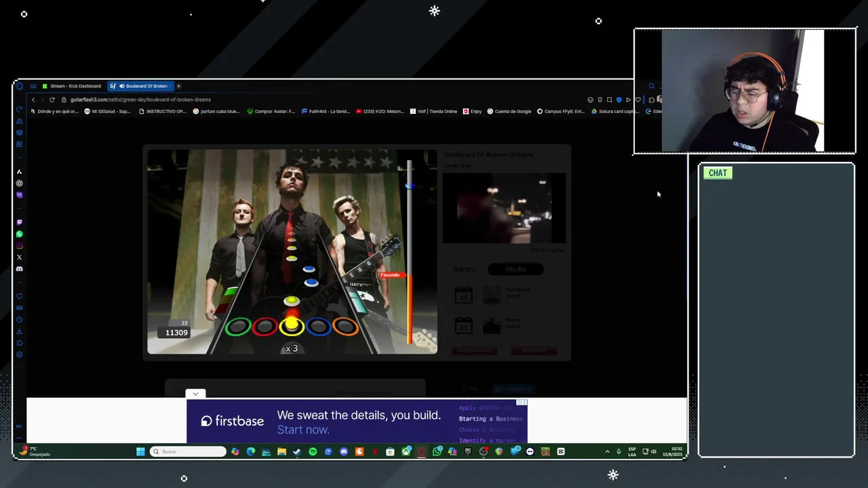Open WhatsApp in the Opera sidebar
Image resolution: width=868 pixels, height=488 pixels.
(19, 234)
